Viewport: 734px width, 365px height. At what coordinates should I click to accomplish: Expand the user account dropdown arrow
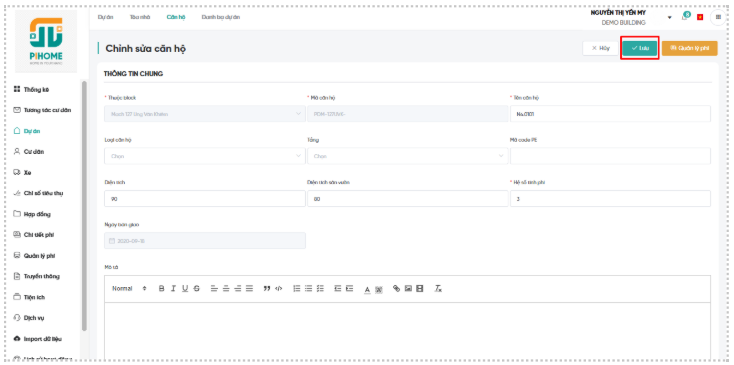click(669, 17)
